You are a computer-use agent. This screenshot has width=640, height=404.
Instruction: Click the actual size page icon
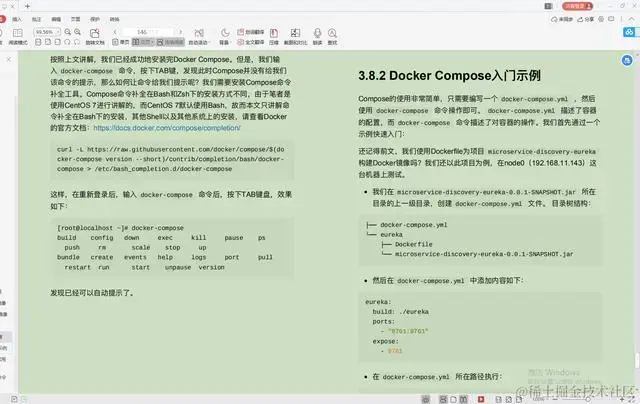coord(38,42)
